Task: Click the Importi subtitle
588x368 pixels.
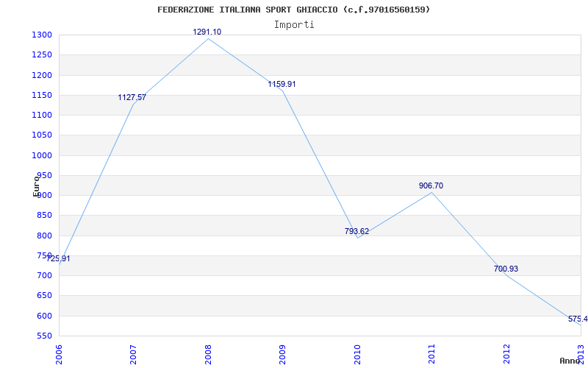Action: pos(294,25)
